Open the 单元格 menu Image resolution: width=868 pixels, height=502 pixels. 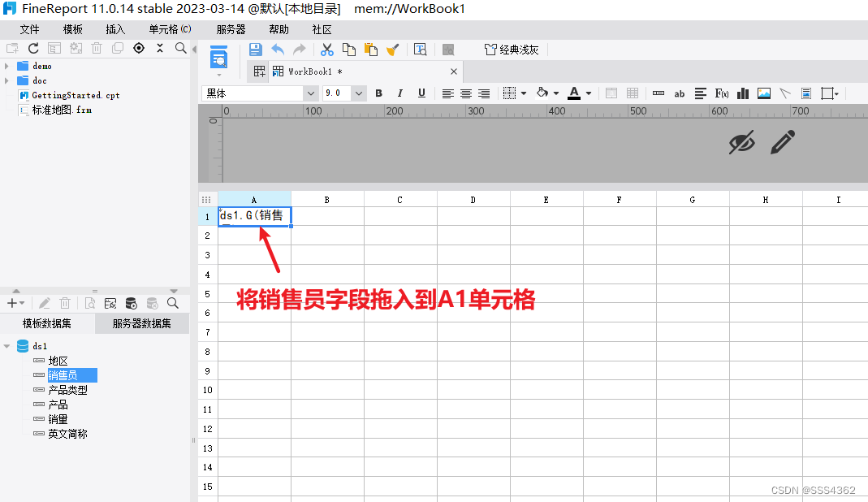point(170,29)
